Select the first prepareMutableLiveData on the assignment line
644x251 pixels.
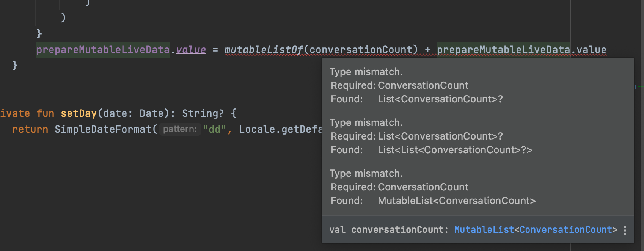tap(103, 50)
